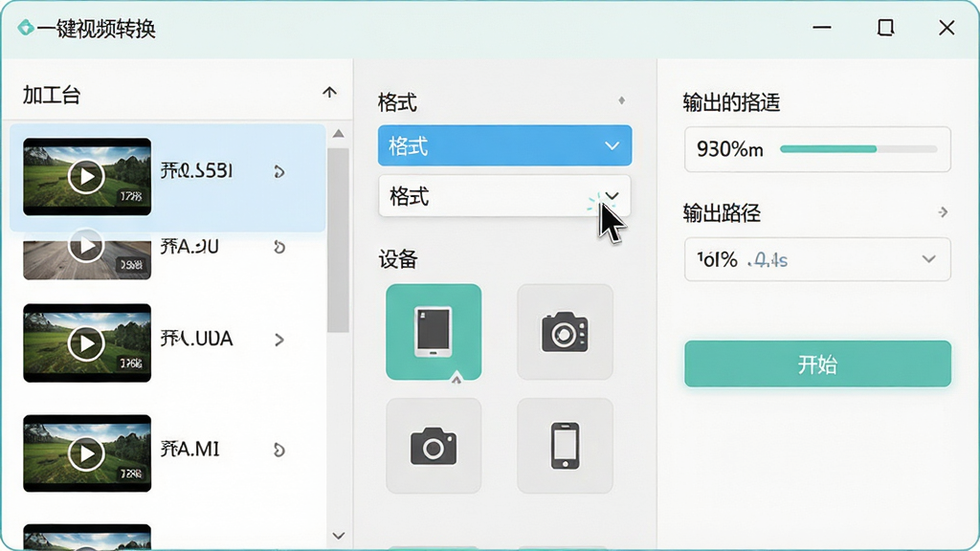Click the small diamond icon beside the 格式 heading
This screenshot has height=551, width=980.
click(621, 100)
